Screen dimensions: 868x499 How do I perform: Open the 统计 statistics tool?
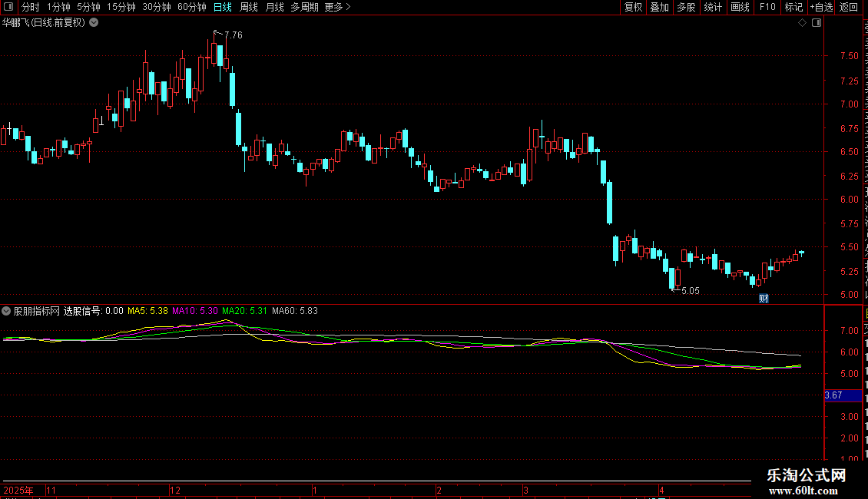pos(712,7)
